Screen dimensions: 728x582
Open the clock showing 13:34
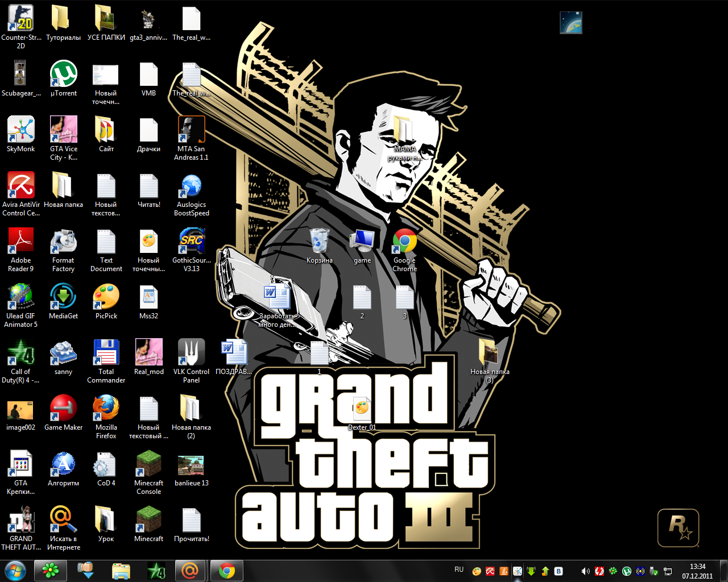pyautogui.click(x=697, y=571)
